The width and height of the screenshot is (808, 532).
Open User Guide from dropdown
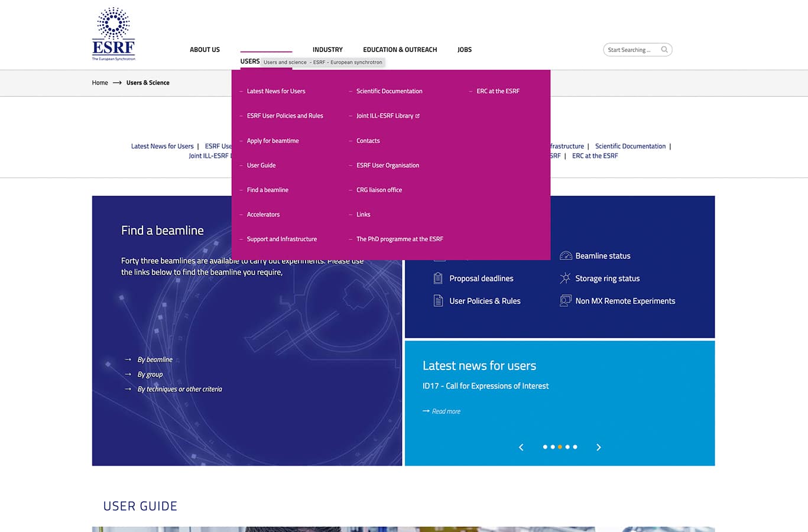pyautogui.click(x=261, y=166)
